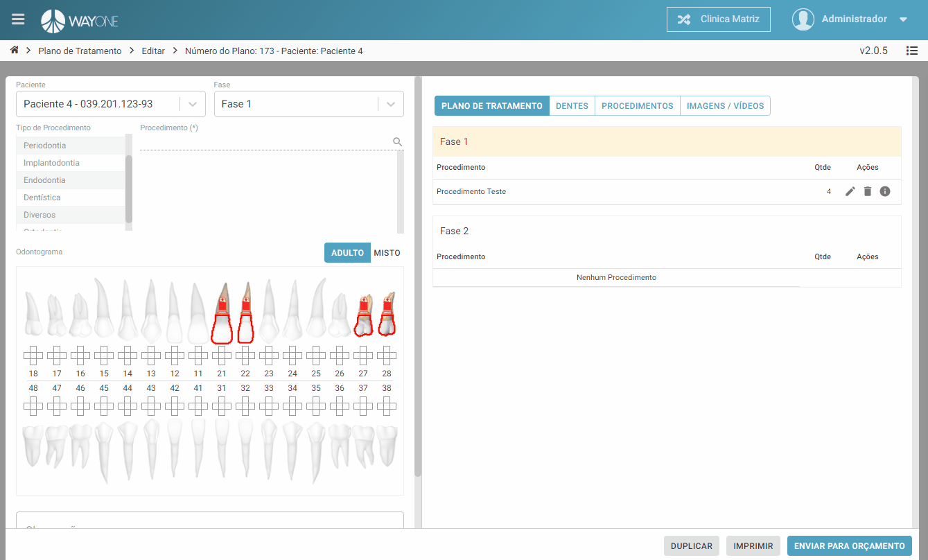Switch odontogram to Adulto mode

[x=347, y=253]
